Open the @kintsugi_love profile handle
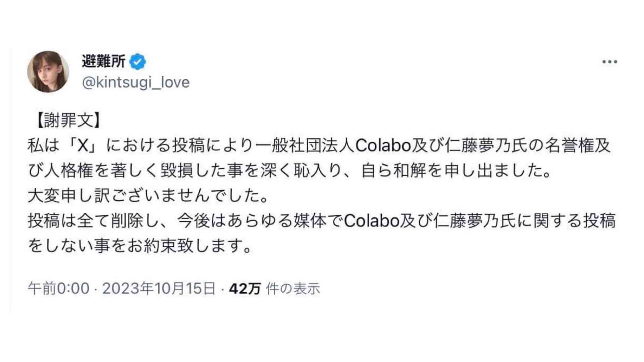Viewport: 644px width, 362px height. [x=136, y=82]
